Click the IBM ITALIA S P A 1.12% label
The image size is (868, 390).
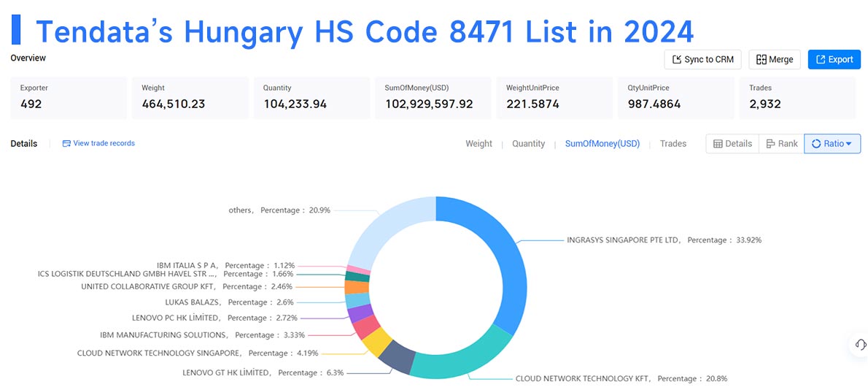coord(226,265)
